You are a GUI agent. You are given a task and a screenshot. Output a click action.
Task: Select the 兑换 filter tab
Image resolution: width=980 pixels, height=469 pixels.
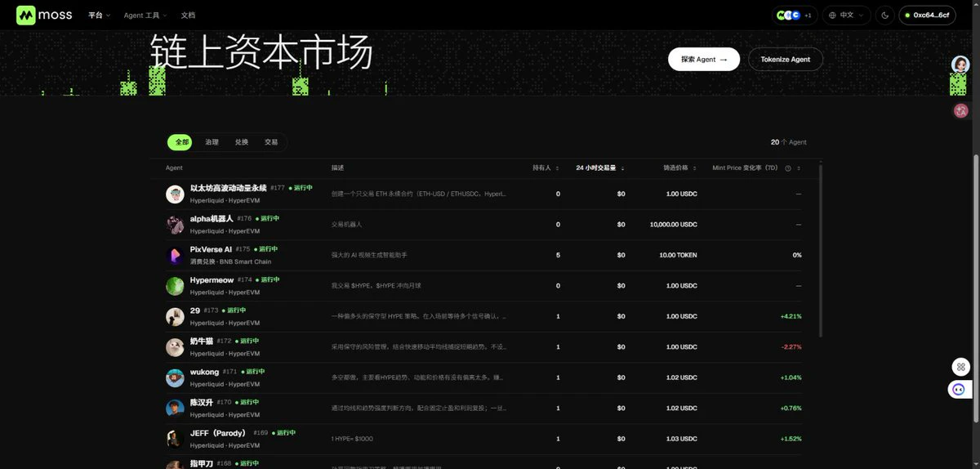pos(242,142)
